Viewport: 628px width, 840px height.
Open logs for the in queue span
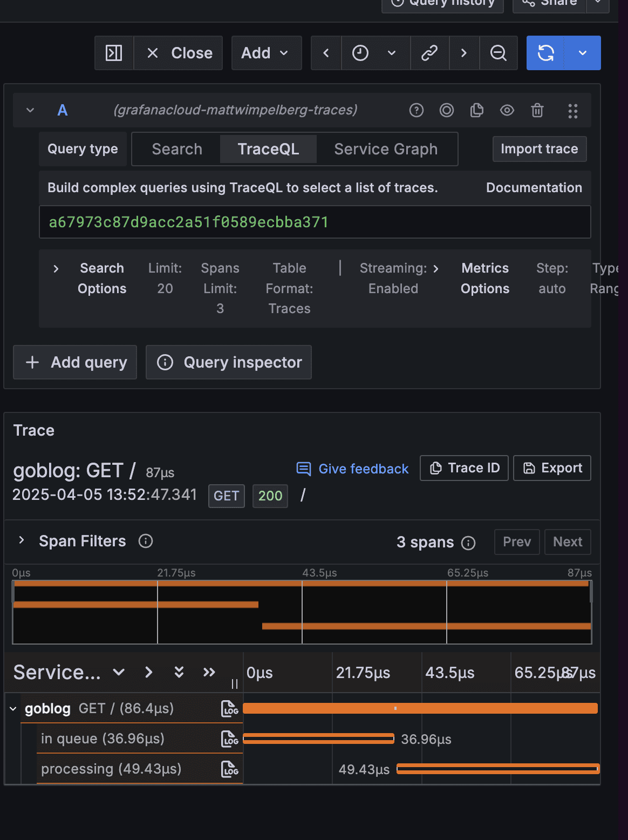click(x=230, y=739)
